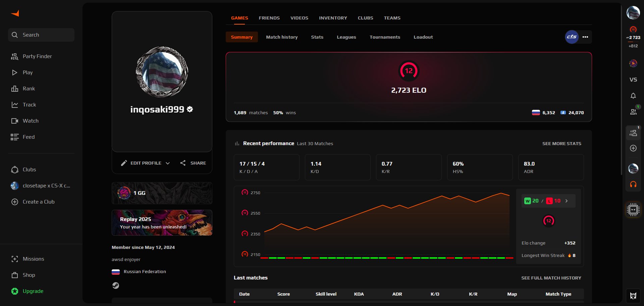Open the Edit Profile dropdown chevron

pyautogui.click(x=168, y=163)
